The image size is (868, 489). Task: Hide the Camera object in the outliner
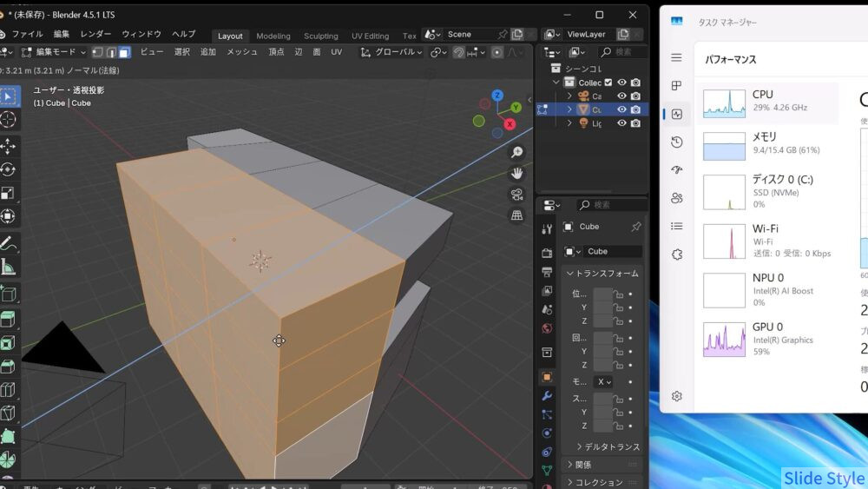point(621,96)
